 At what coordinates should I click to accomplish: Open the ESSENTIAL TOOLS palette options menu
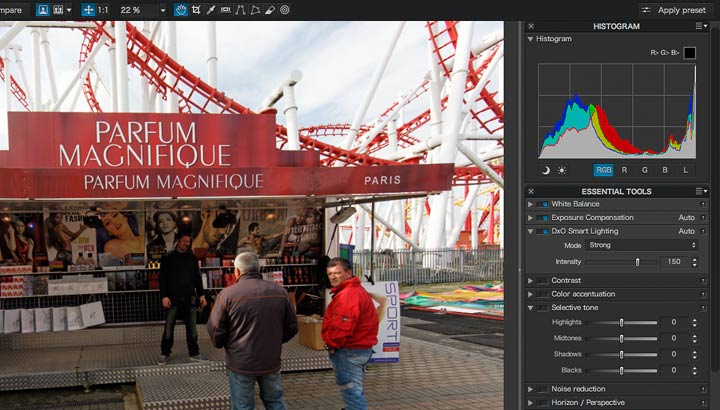(701, 191)
